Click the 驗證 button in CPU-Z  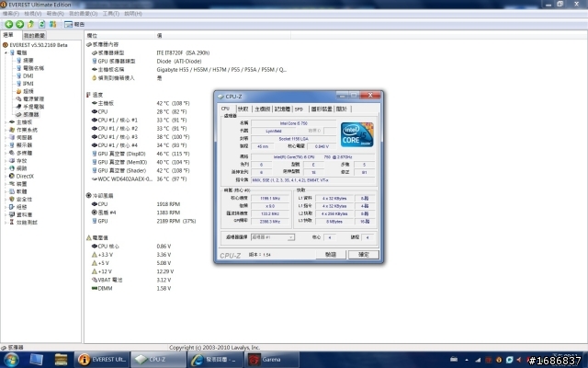pyautogui.click(x=331, y=255)
